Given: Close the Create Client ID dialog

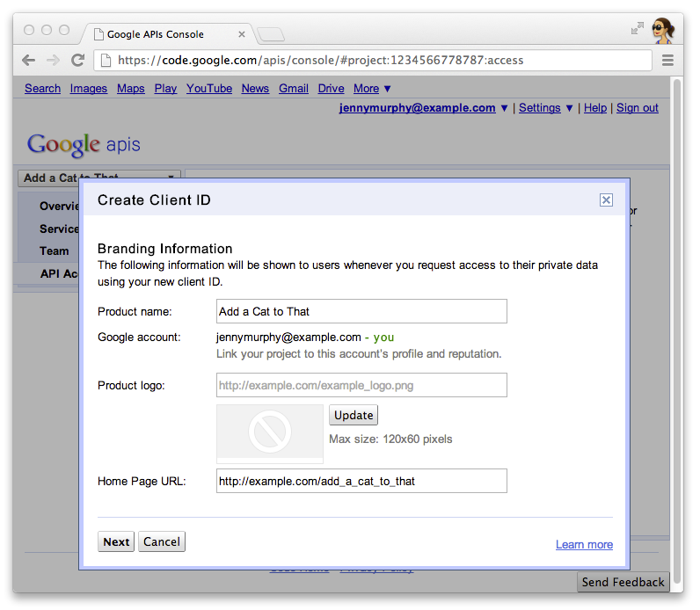Looking at the screenshot, I should coord(606,200).
